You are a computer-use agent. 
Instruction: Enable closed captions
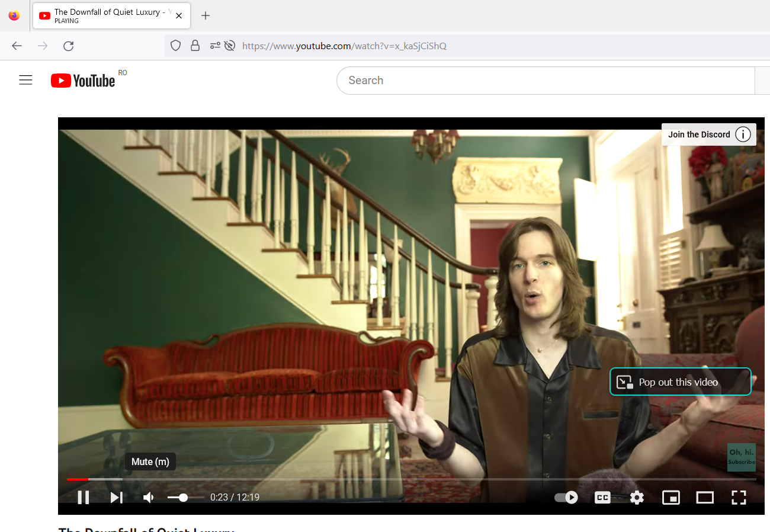(602, 497)
